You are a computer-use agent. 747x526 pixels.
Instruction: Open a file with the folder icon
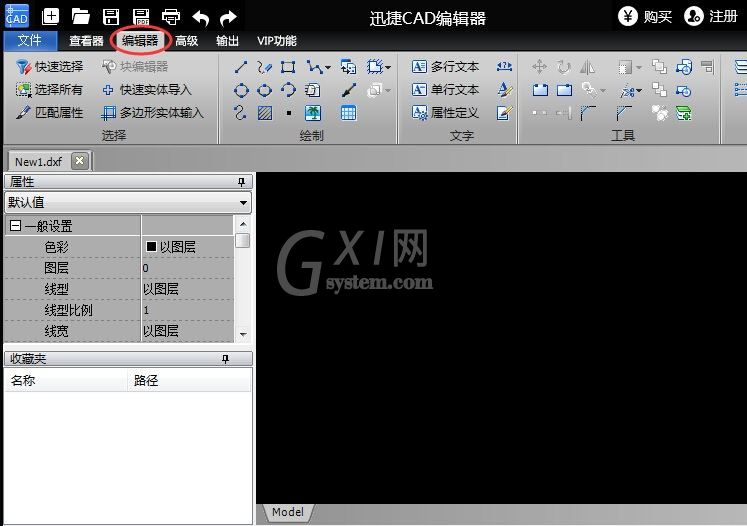tap(81, 17)
